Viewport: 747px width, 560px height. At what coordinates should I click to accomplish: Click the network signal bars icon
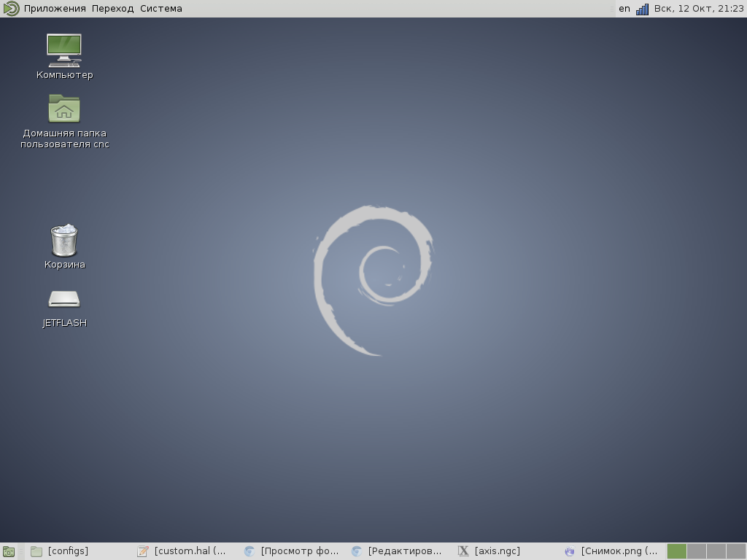(642, 9)
